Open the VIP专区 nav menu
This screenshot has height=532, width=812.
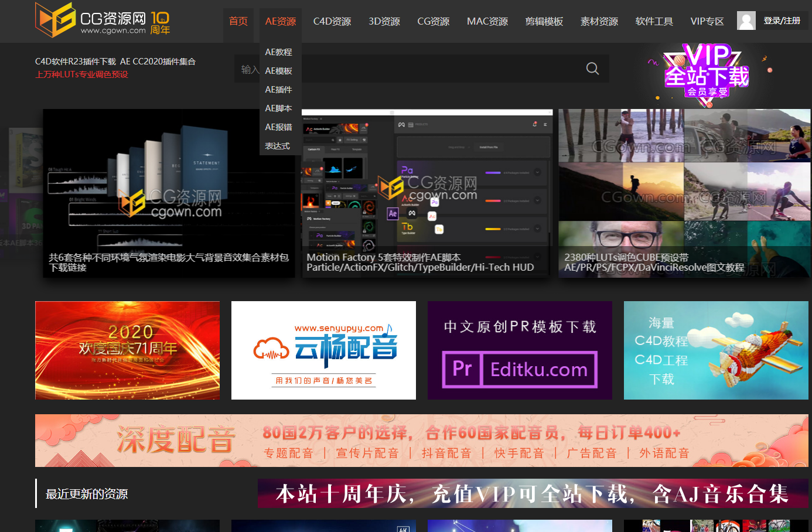point(707,22)
